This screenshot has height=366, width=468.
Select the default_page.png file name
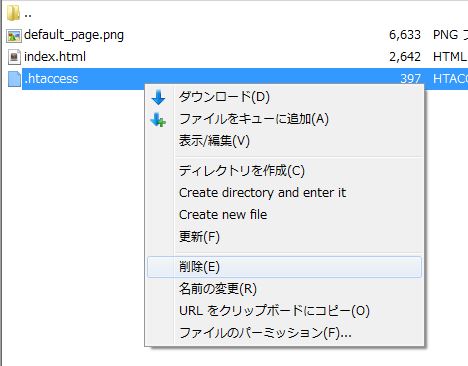click(74, 35)
